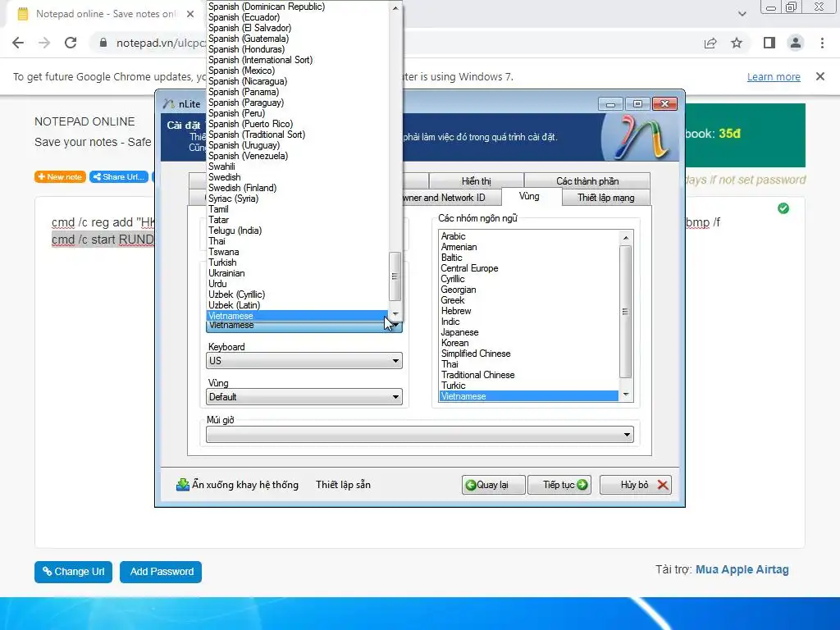Open the Múi giờ timezone dropdown
Screen dimensions: 840x630
419,435
